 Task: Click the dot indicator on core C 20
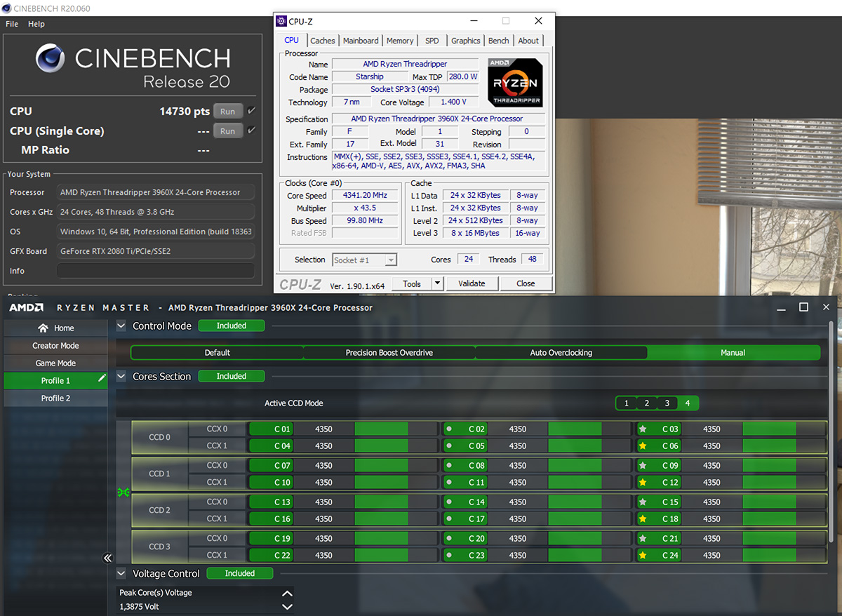click(x=448, y=538)
